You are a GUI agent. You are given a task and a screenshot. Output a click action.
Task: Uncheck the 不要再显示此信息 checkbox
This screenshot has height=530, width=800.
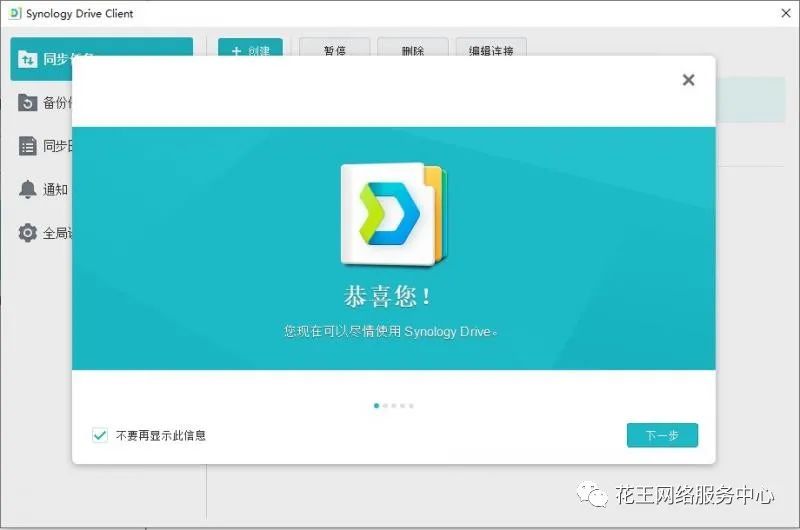100,435
